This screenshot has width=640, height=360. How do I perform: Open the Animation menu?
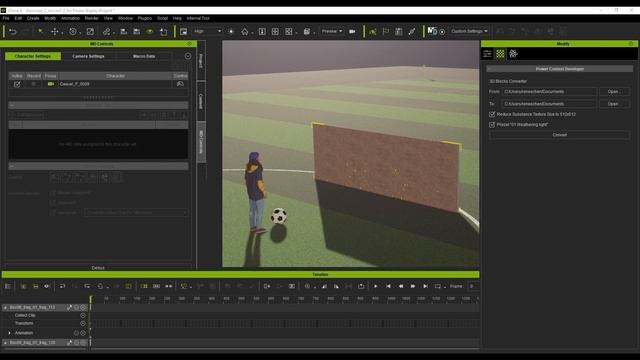70,18
